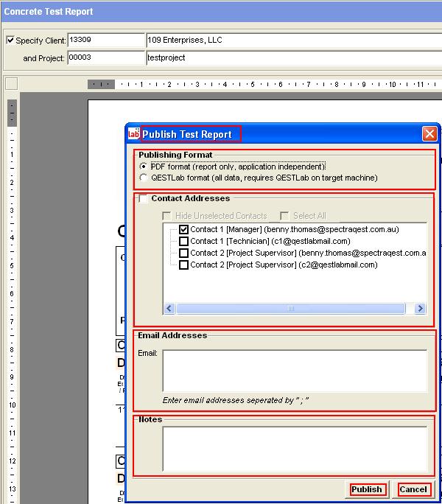
Task: Tick the Select All checkbox
Action: 284,216
